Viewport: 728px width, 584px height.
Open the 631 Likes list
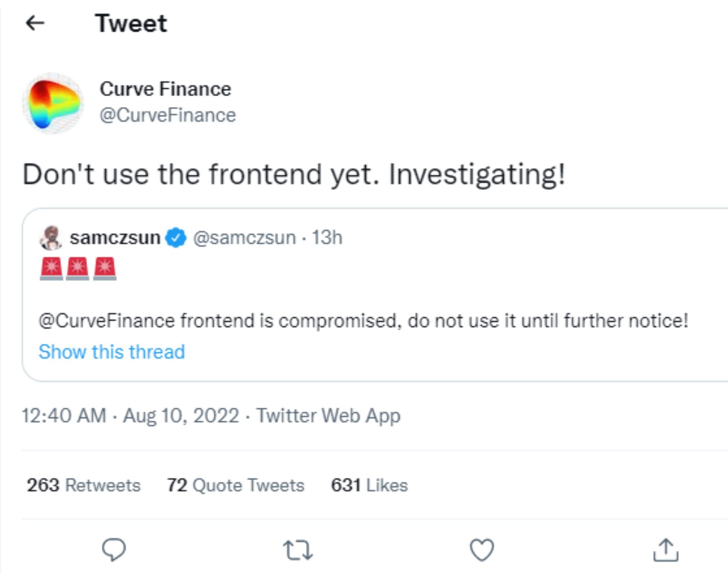click(x=369, y=485)
